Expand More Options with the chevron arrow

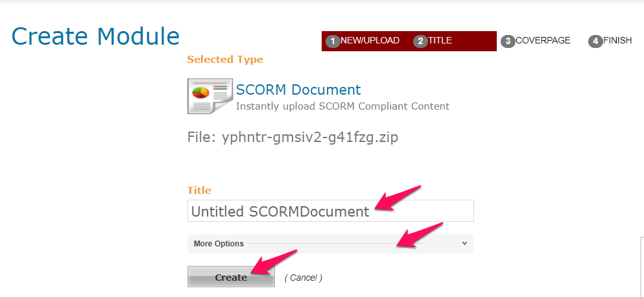[x=464, y=243]
